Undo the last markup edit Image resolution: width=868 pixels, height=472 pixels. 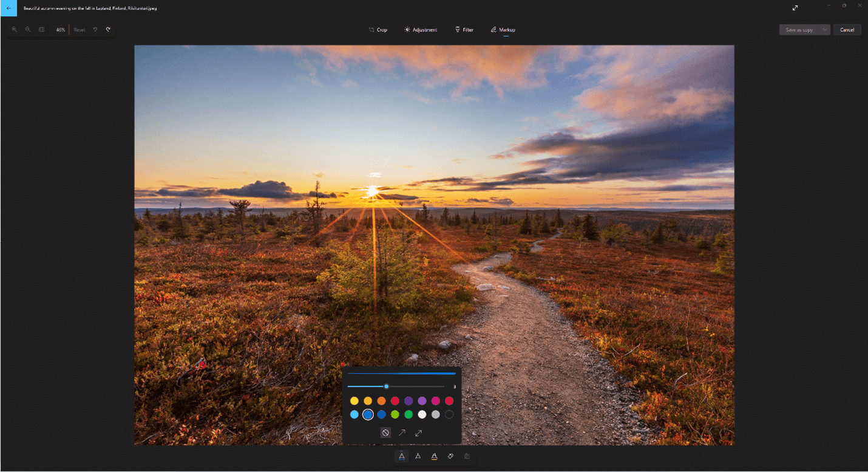click(x=95, y=29)
